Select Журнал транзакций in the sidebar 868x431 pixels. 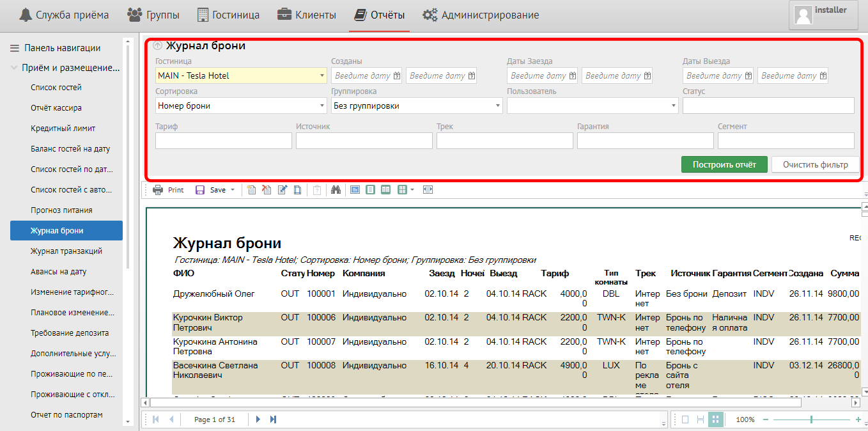tap(66, 251)
